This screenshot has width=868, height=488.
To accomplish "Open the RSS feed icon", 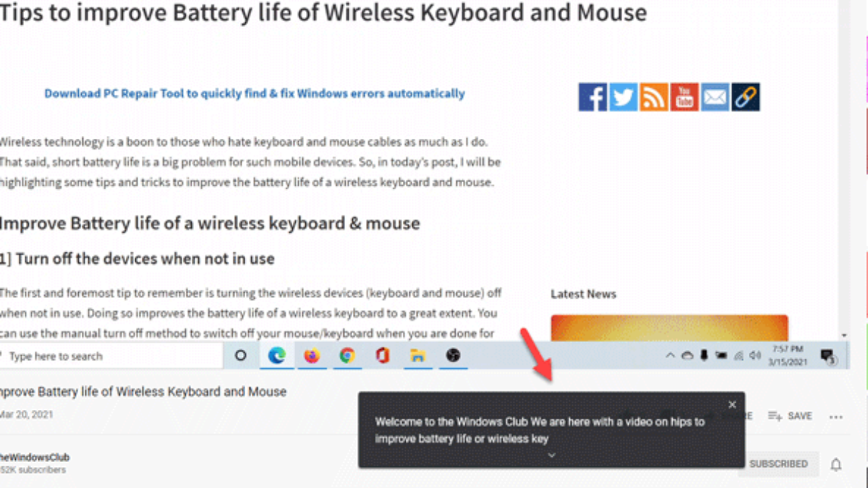I will click(x=654, y=98).
